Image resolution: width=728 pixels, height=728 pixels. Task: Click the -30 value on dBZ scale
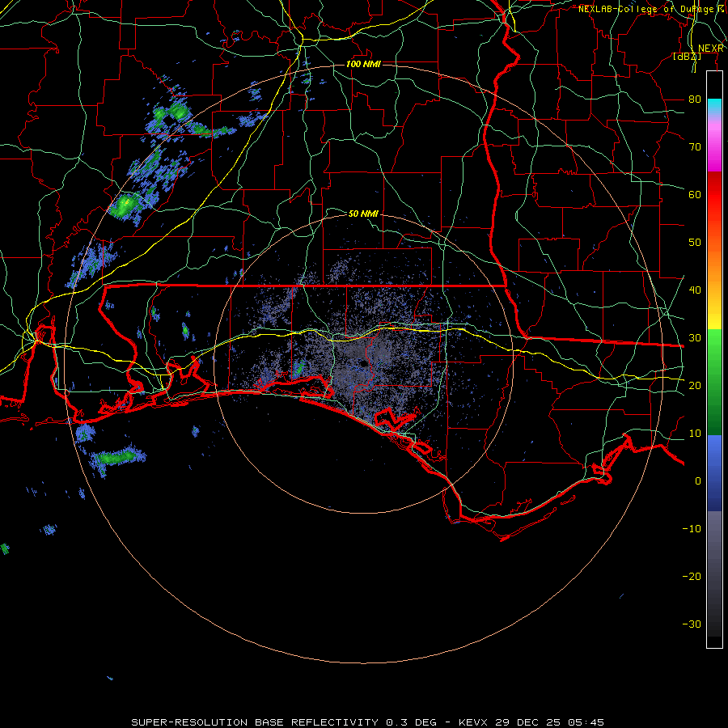[692, 624]
